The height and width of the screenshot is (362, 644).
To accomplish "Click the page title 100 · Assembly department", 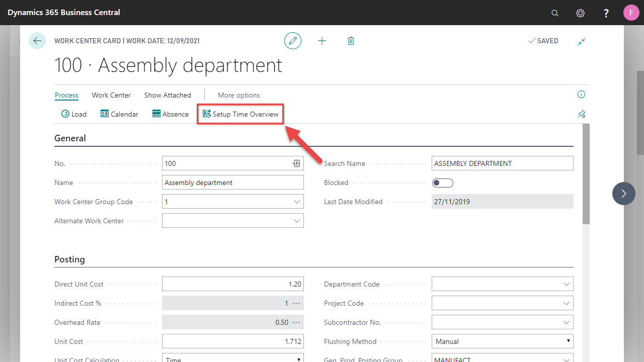I will (x=168, y=66).
